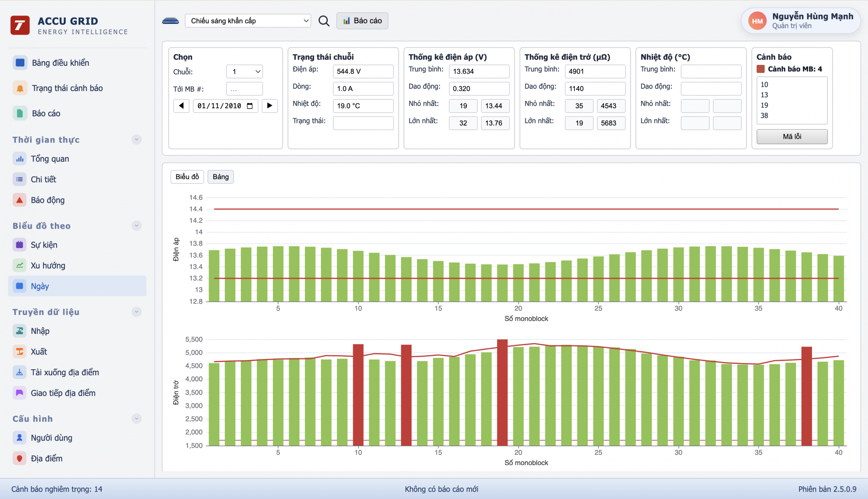
Task: Click the Bảng điều khiển dashboard icon
Action: coord(20,63)
